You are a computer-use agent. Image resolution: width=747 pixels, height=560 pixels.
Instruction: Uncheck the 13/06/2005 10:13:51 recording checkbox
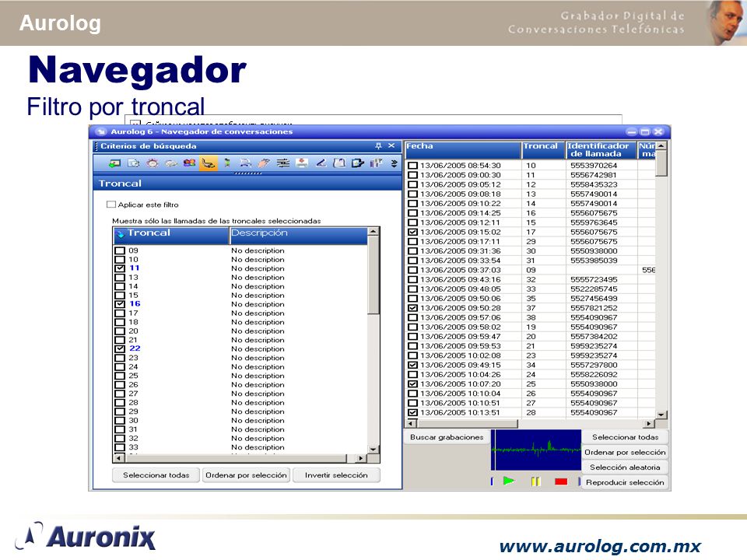(412, 412)
